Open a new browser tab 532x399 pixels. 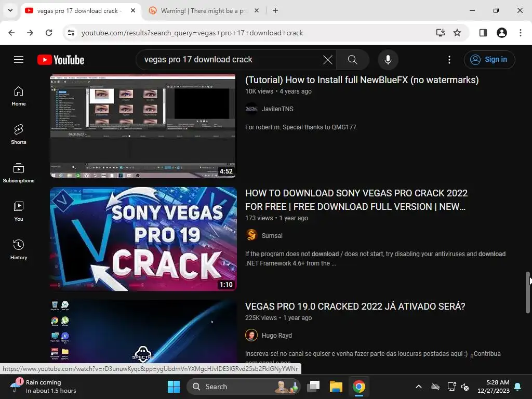[275, 10]
